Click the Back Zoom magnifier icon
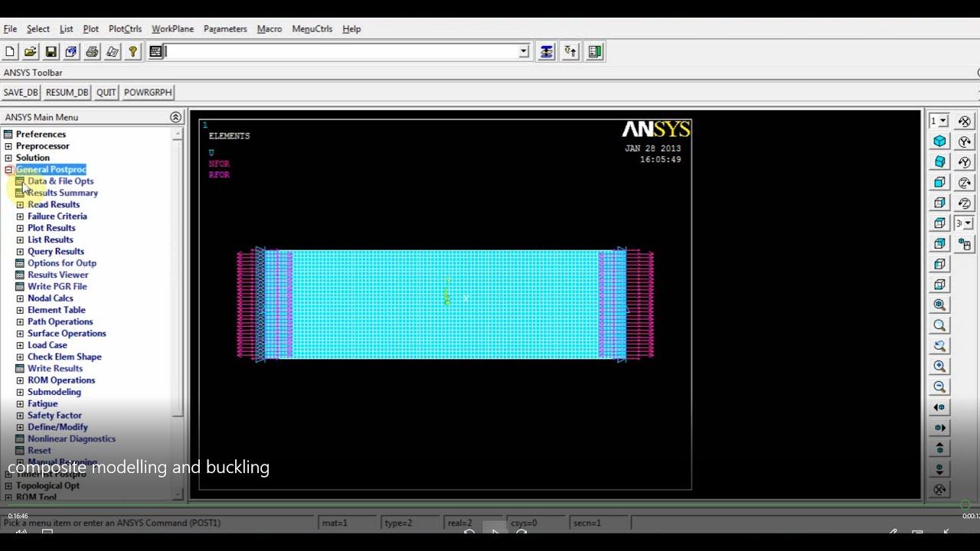980x551 pixels. pos(939,346)
